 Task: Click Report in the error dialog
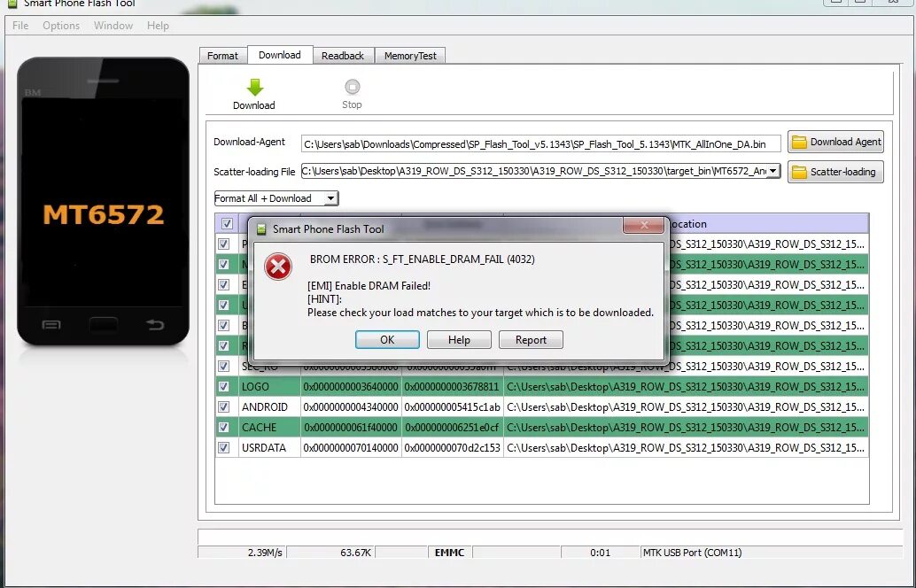click(531, 340)
